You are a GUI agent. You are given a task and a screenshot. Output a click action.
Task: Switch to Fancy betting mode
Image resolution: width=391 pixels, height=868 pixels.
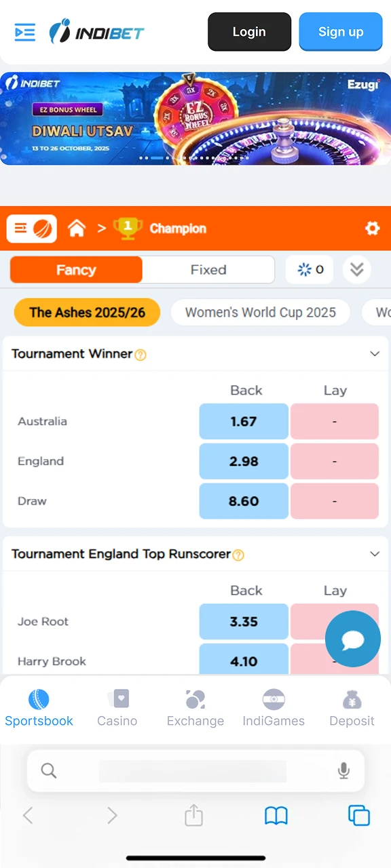coord(76,269)
